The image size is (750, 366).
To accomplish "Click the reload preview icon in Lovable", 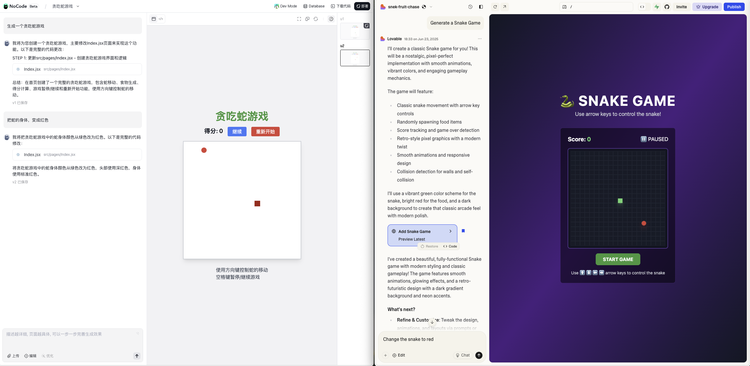I will point(495,7).
